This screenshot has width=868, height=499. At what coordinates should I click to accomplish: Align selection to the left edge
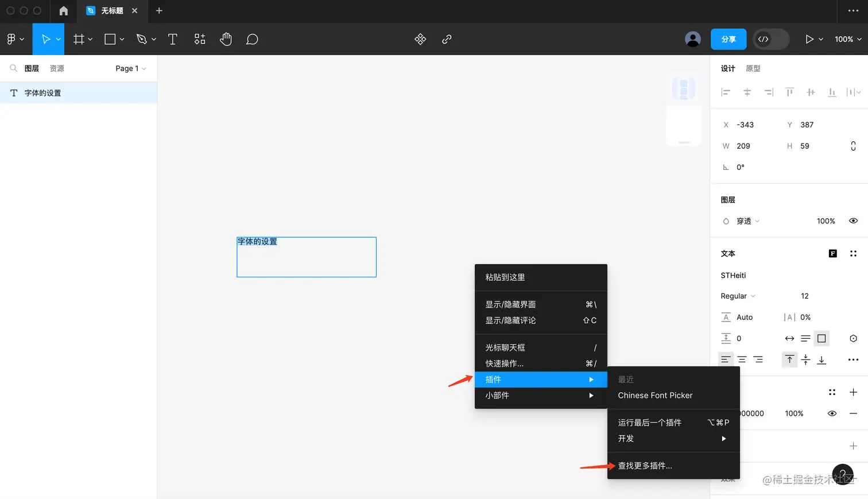(x=726, y=92)
